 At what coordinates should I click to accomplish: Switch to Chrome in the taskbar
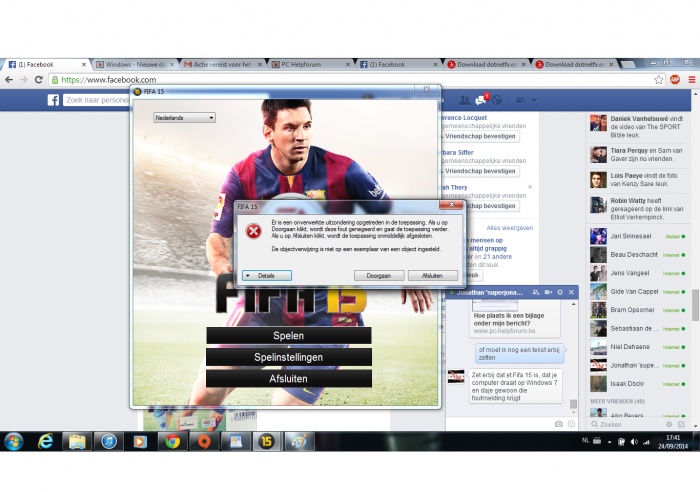[x=172, y=442]
